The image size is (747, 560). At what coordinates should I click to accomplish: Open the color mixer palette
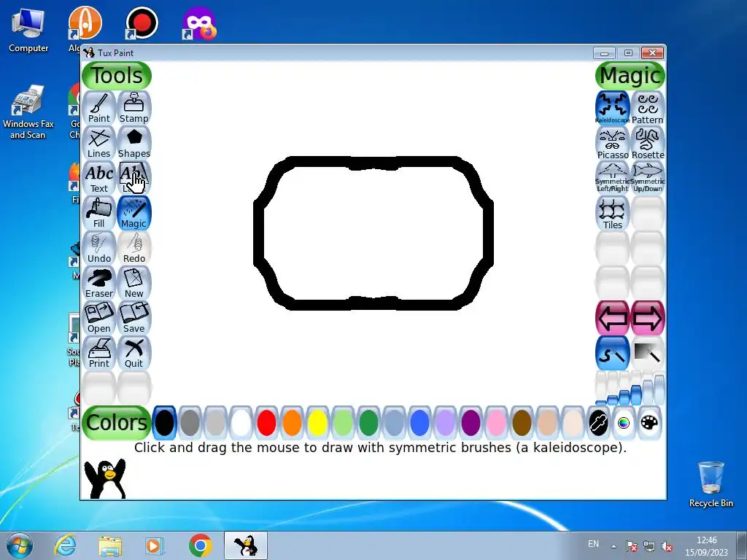point(649,423)
